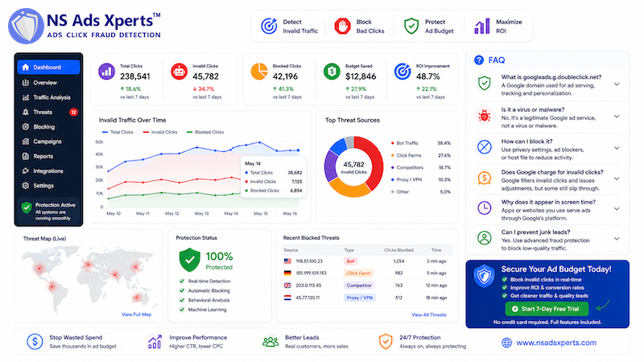
Task: Click the Total Clicks purple chart icon
Action: click(x=106, y=72)
